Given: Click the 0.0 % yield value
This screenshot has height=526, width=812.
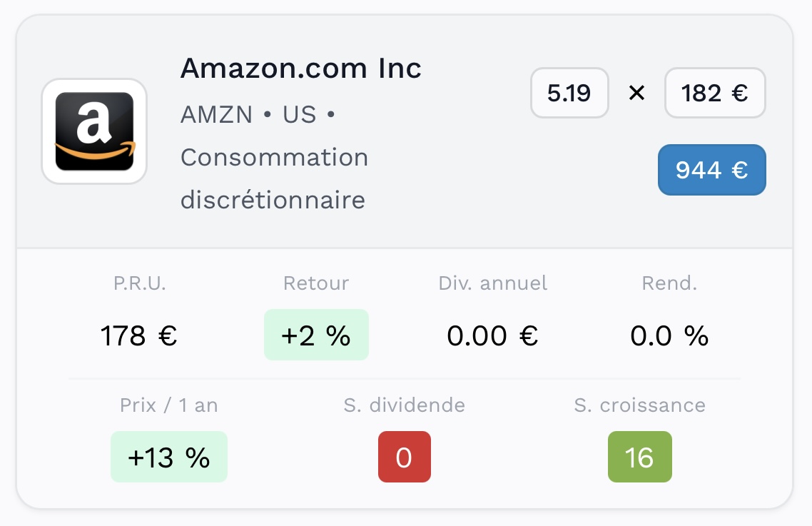Looking at the screenshot, I should [669, 335].
